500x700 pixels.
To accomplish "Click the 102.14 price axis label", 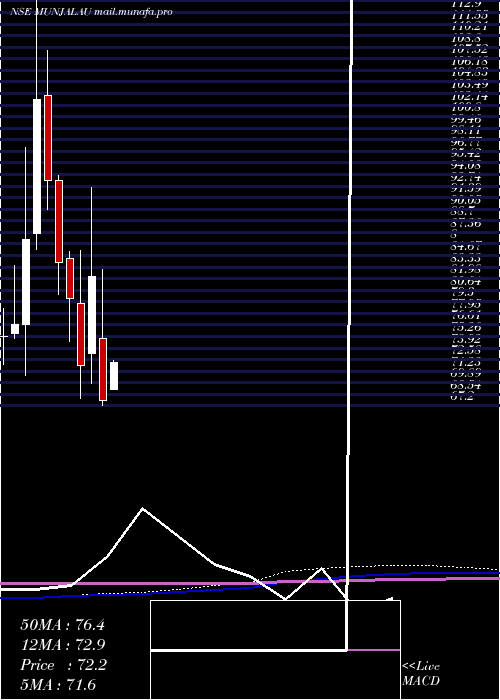I will coord(469,97).
